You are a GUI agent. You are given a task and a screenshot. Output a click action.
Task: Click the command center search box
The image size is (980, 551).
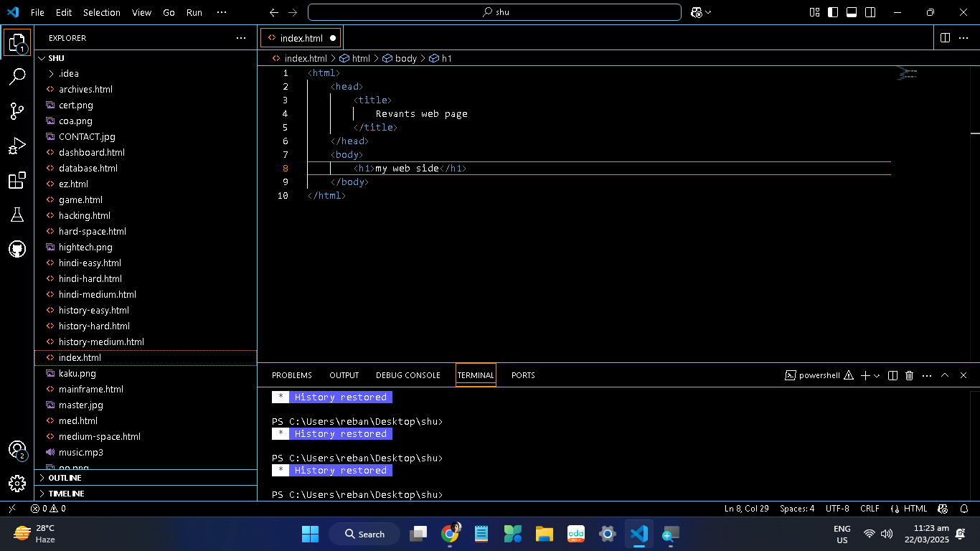click(494, 12)
